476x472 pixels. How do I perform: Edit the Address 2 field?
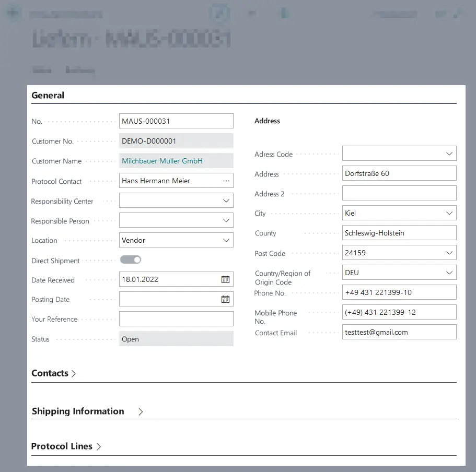pos(399,193)
